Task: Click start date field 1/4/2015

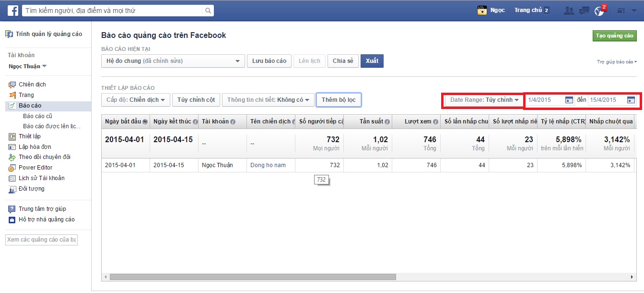Action: point(545,100)
